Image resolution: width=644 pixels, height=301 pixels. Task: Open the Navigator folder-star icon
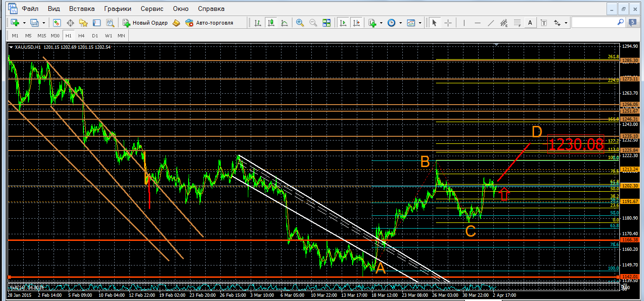pyautogui.click(x=83, y=23)
